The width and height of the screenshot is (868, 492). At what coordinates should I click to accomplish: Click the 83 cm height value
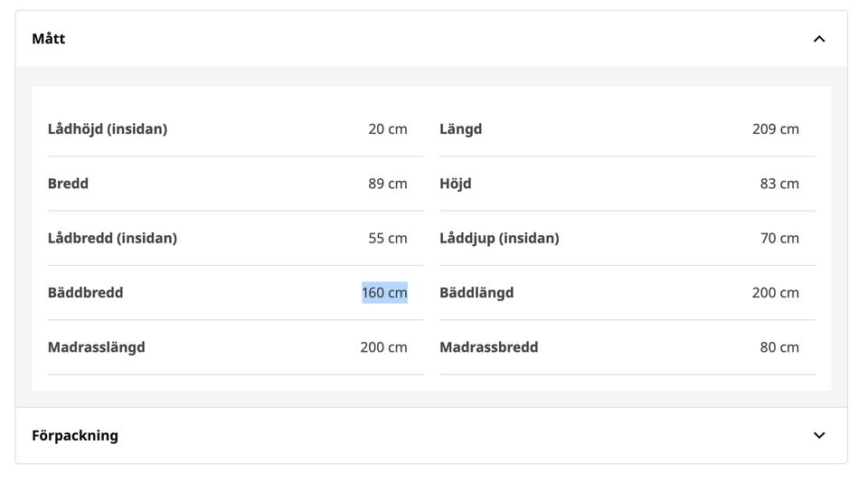(778, 184)
